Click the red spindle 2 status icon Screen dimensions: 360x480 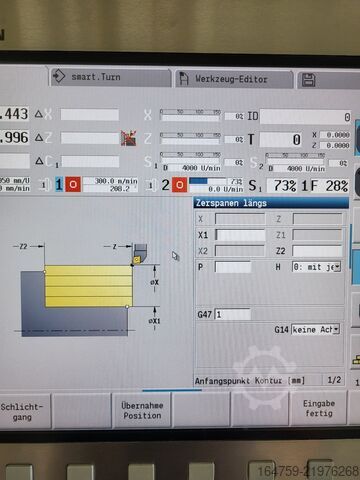(x=179, y=185)
